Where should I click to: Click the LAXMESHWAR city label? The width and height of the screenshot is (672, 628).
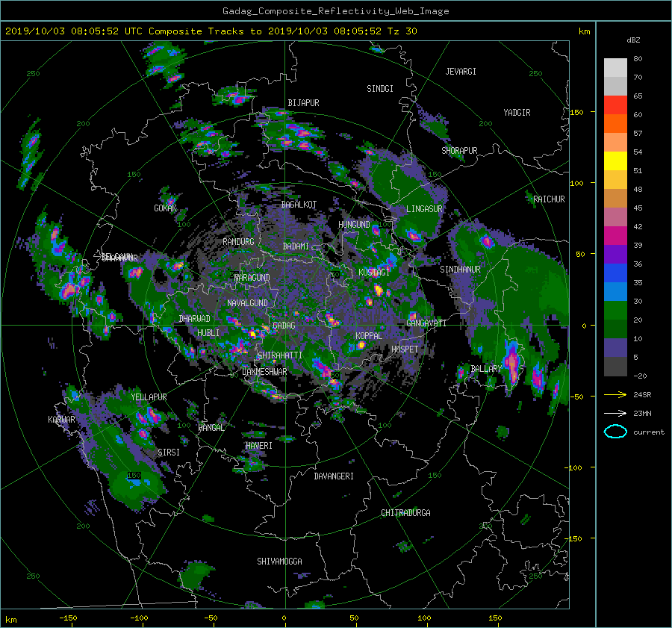[264, 372]
